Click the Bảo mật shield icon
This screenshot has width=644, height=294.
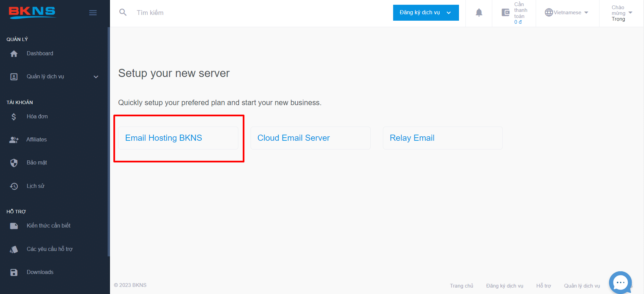click(14, 163)
